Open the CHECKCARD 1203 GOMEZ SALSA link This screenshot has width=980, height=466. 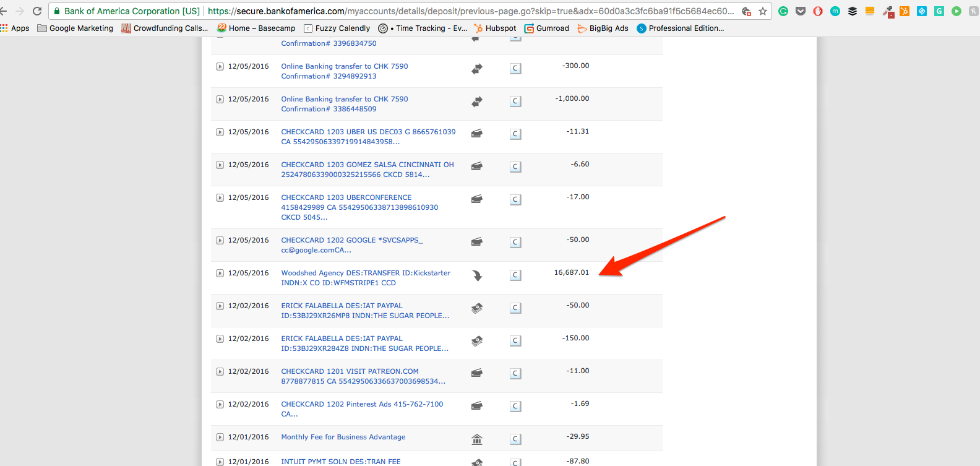tap(367, 170)
